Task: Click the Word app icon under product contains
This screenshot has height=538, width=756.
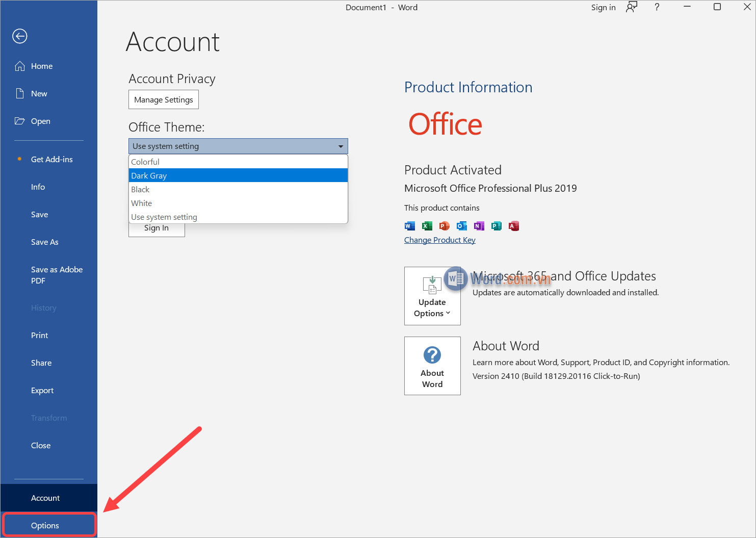Action: pyautogui.click(x=410, y=226)
